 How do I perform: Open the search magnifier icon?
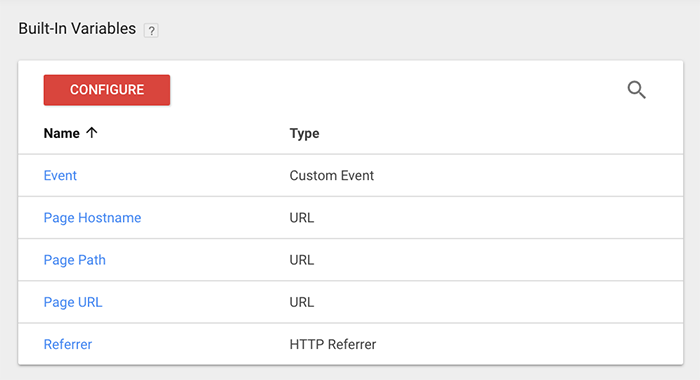tap(636, 90)
